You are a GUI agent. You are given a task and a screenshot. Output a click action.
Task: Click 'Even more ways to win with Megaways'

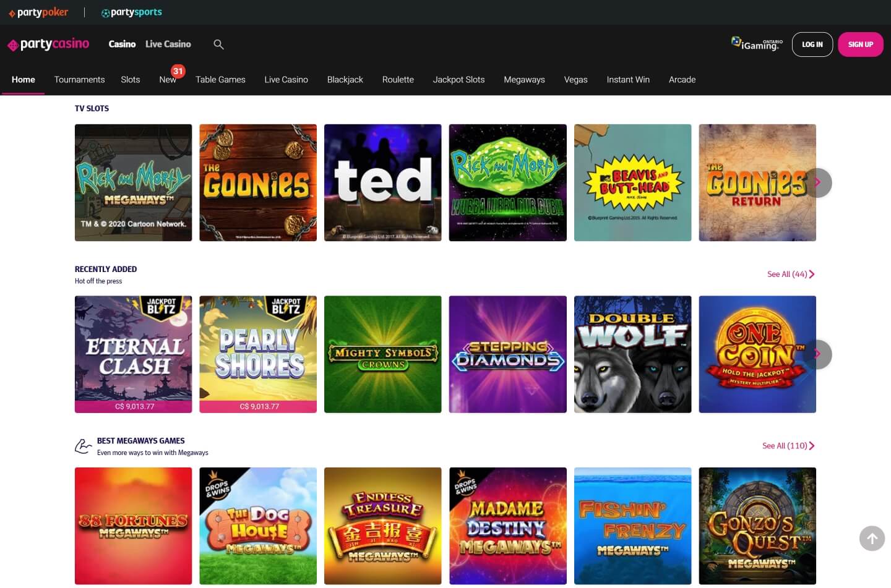(x=153, y=453)
